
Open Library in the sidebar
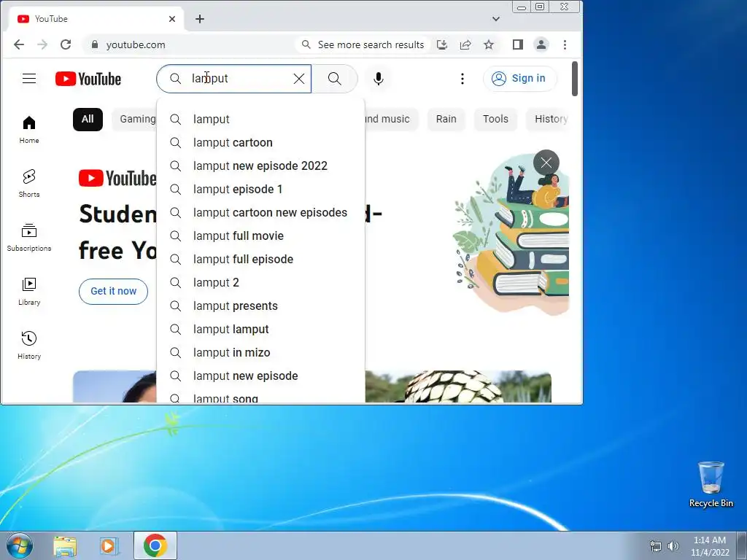pyautogui.click(x=29, y=292)
